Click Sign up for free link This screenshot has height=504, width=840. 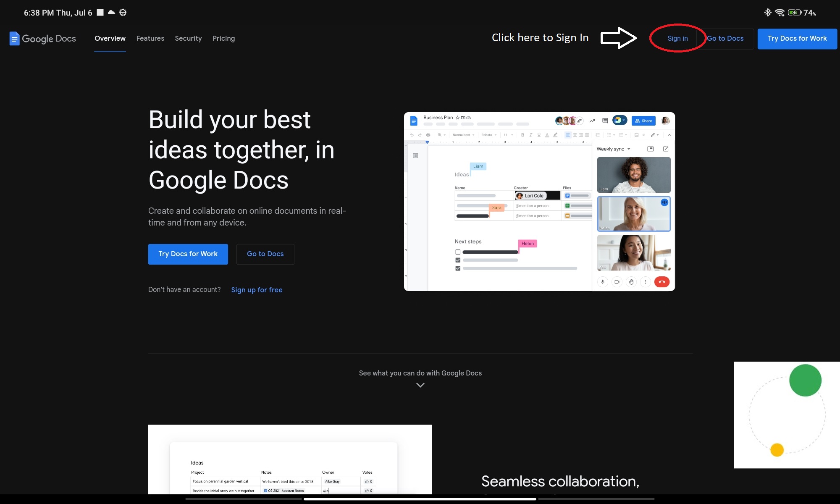257,290
